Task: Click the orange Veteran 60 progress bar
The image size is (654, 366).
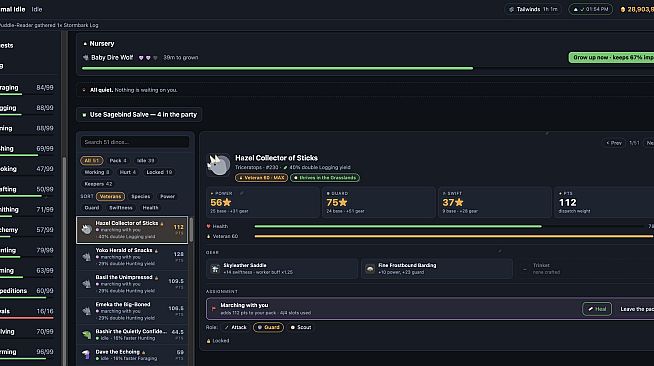Action: tap(454, 236)
